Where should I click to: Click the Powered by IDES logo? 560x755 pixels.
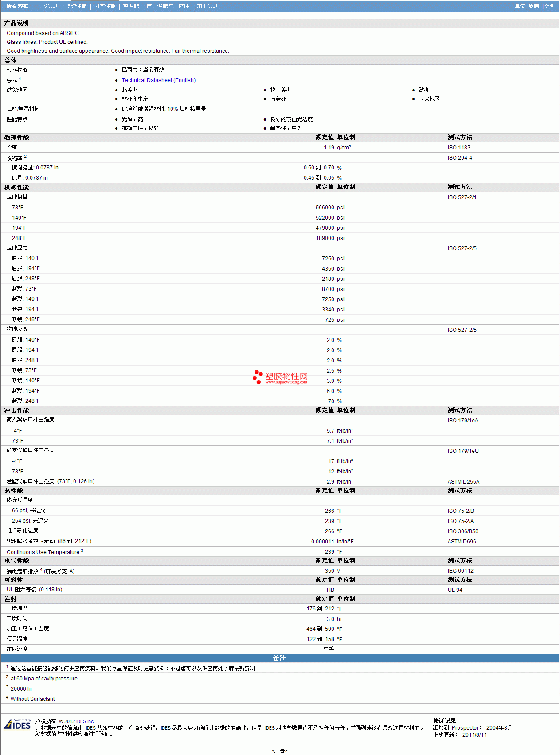tap(18, 724)
